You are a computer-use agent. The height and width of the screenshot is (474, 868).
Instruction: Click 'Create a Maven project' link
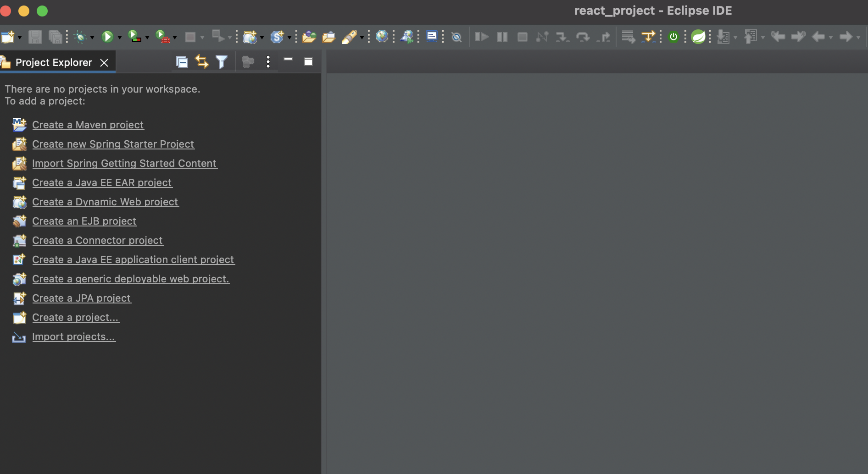coord(88,125)
